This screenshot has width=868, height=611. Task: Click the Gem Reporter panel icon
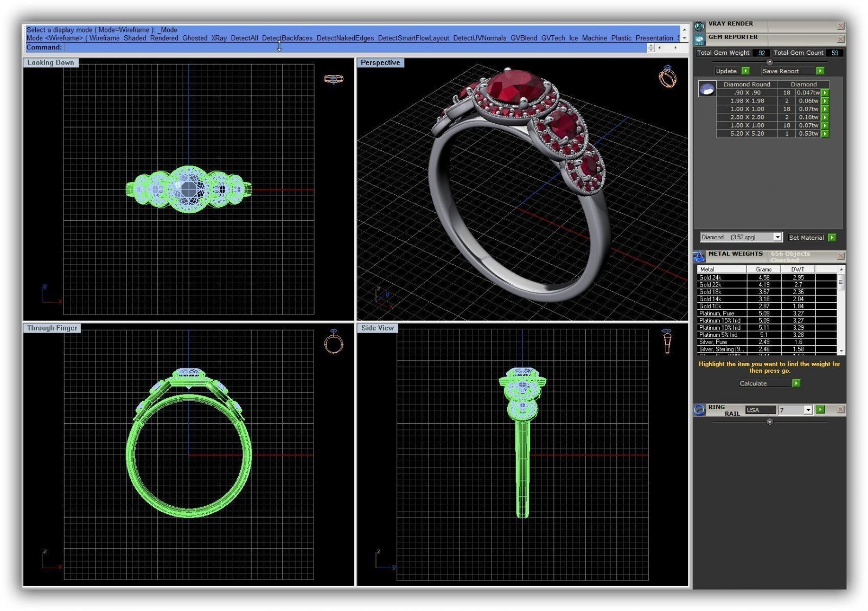point(700,39)
